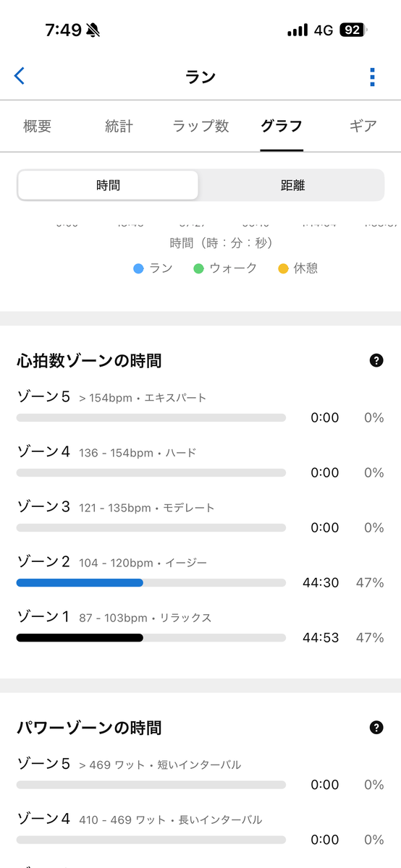Select the ギア tab
The width and height of the screenshot is (401, 868).
[x=363, y=126]
